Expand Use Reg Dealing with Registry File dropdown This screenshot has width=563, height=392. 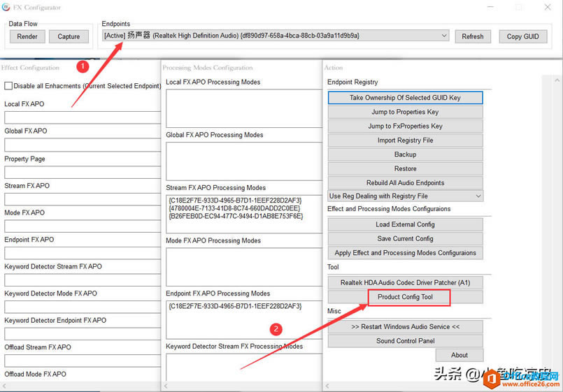pos(406,196)
